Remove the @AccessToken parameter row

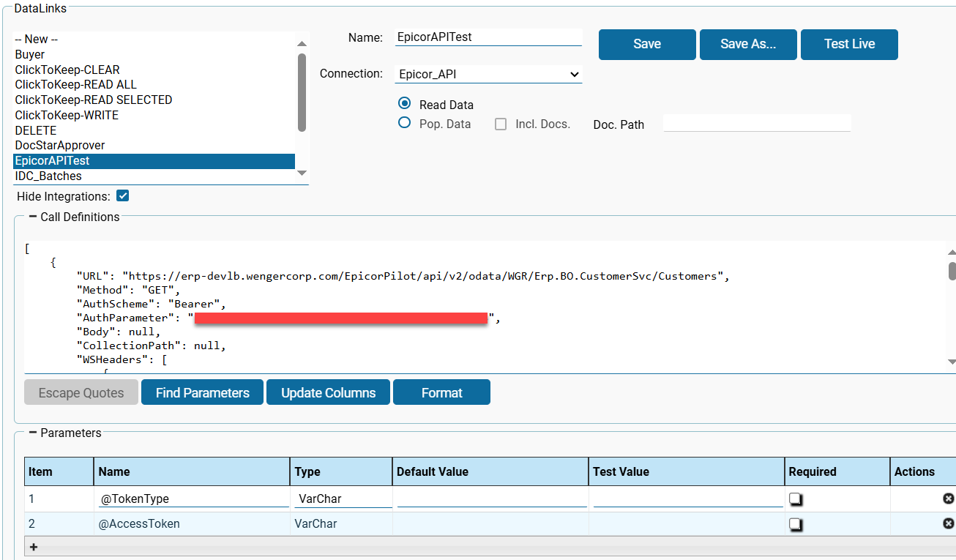click(x=948, y=523)
